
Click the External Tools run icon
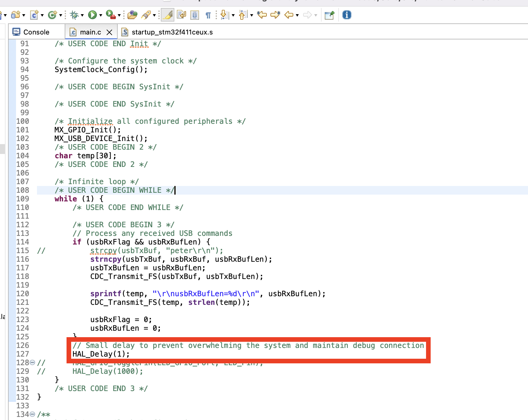point(111,15)
